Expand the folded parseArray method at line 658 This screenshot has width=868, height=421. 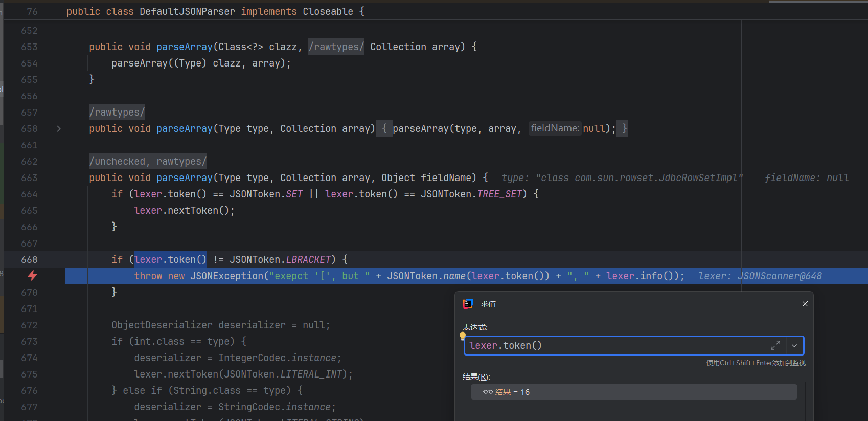(59, 129)
